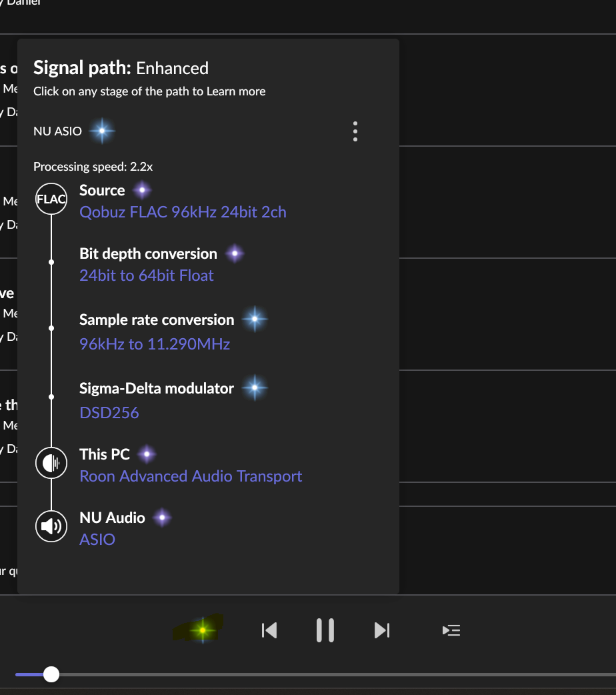
Task: Skip to the next track
Action: click(381, 630)
